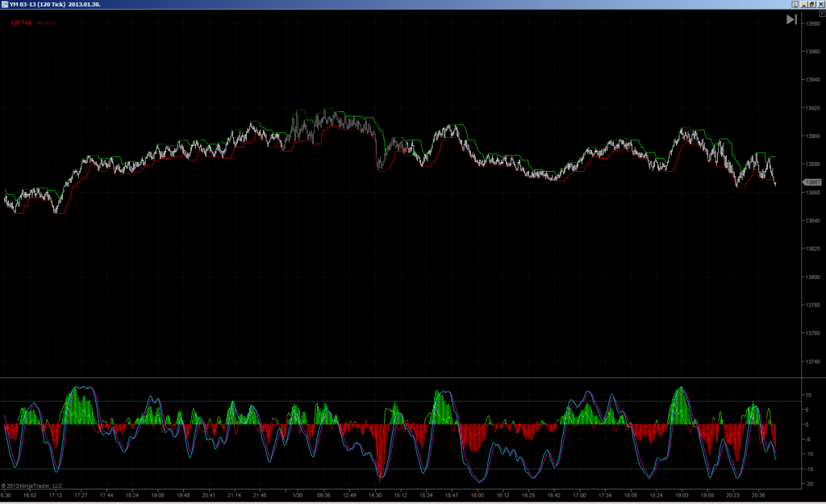Viewport: 826px width, 504px height.
Task: Click the 12:49 time axis label
Action: pyautogui.click(x=349, y=495)
